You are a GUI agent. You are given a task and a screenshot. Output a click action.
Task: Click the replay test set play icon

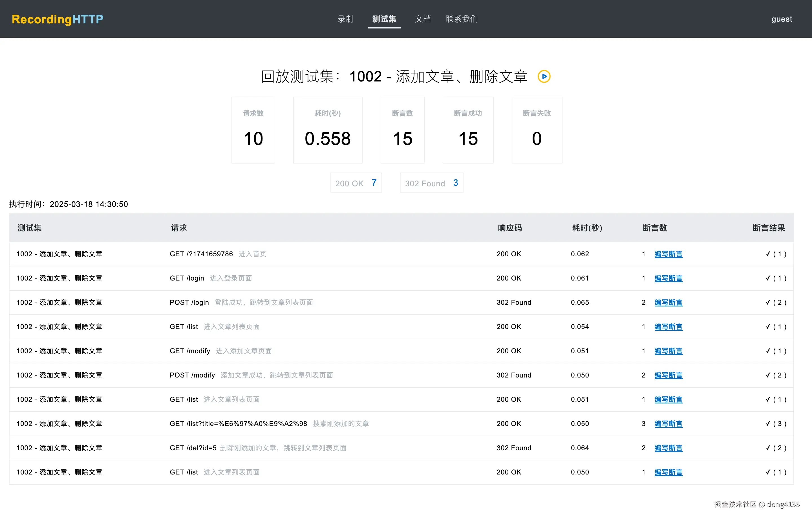(544, 76)
